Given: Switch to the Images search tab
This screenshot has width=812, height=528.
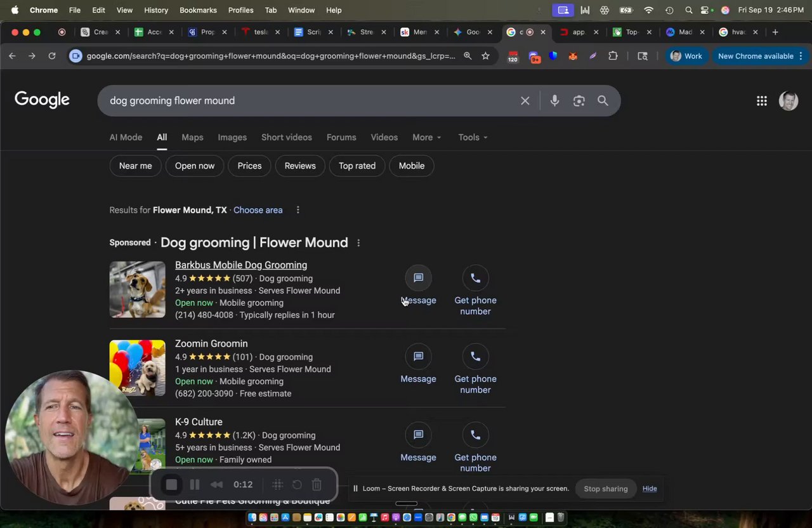Looking at the screenshot, I should click(232, 137).
